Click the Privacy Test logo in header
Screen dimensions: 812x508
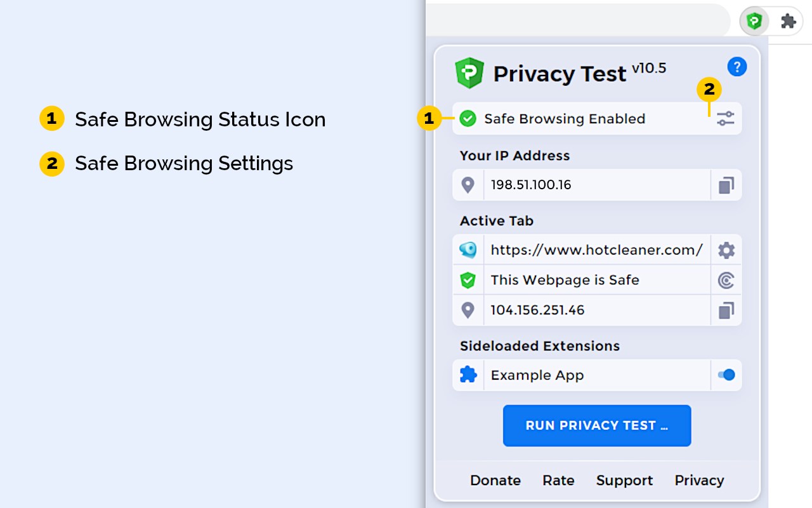(469, 73)
